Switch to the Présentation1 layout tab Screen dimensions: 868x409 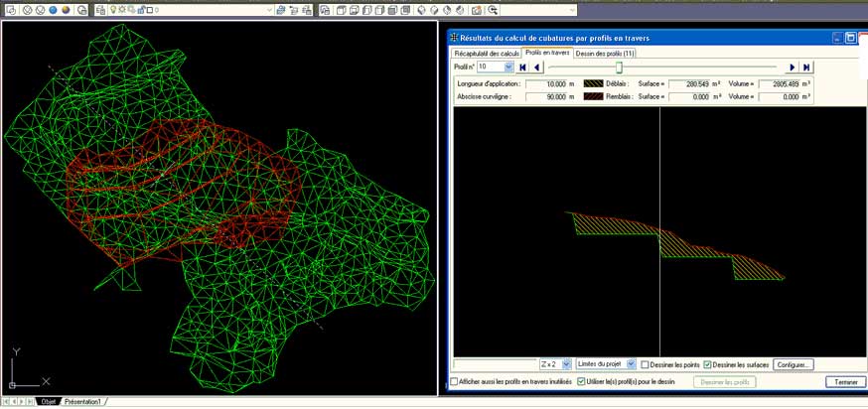pos(82,402)
